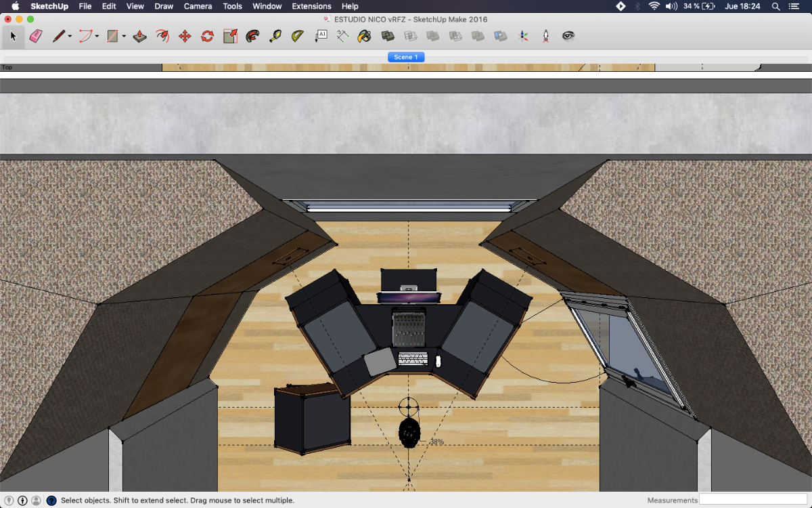Open the Extensions menu
The height and width of the screenshot is (508, 812).
[x=311, y=6]
